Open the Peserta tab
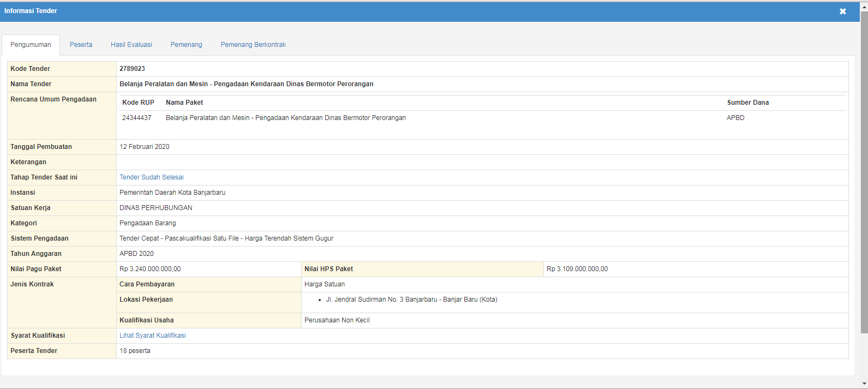Viewport: 868px width, 389px height. click(x=81, y=45)
